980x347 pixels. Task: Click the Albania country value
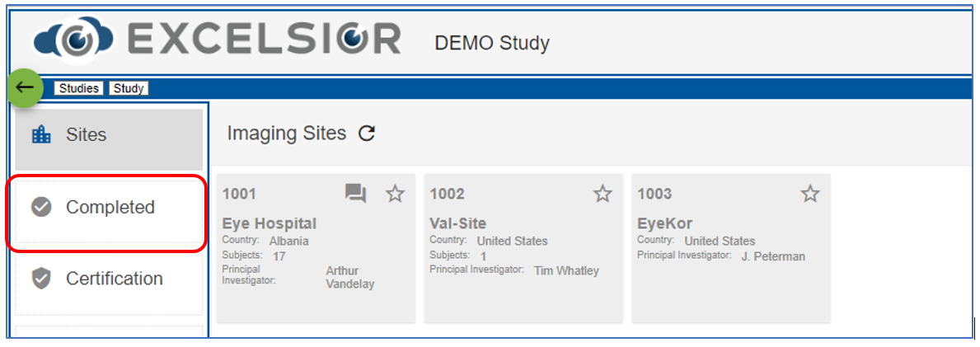(288, 241)
